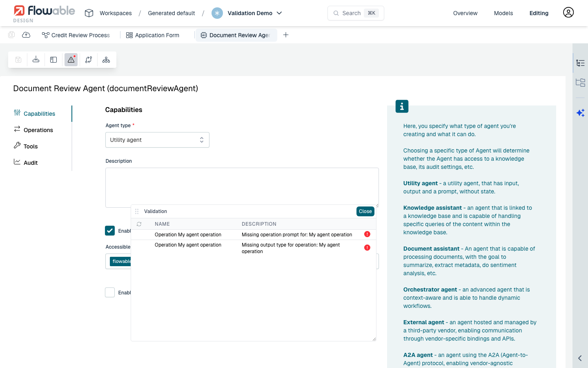The height and width of the screenshot is (368, 588).
Task: Close the Validation dialog
Action: coord(365,211)
